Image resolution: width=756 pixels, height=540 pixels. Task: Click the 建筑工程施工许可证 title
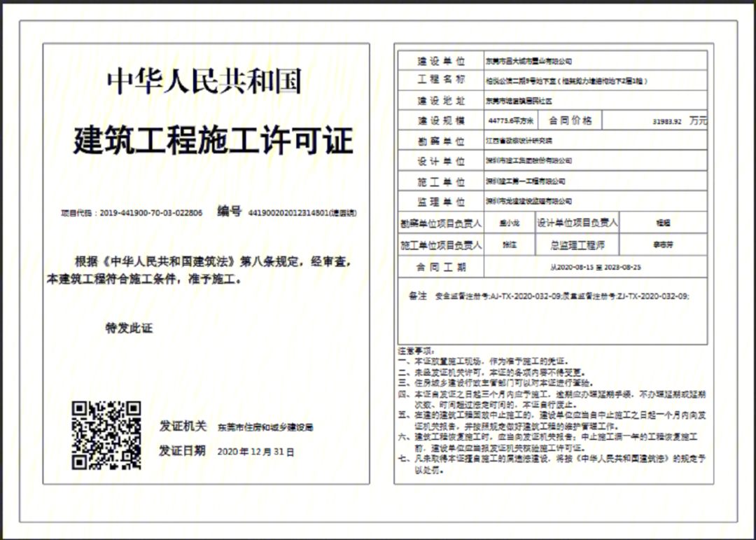pyautogui.click(x=213, y=141)
